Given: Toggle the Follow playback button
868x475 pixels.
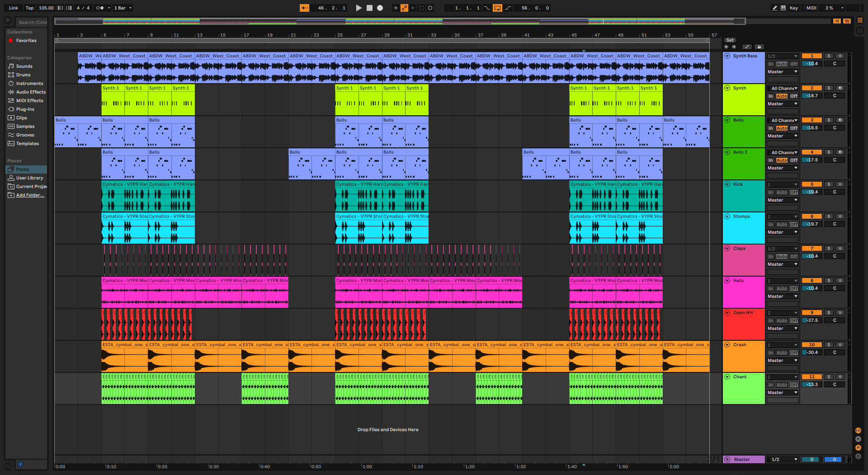Looking at the screenshot, I should pyautogui.click(x=304, y=8).
